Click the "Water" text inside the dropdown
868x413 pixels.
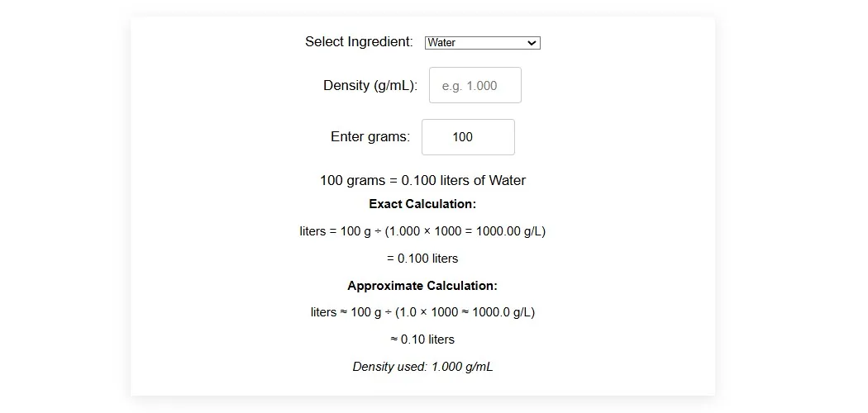[x=441, y=43]
